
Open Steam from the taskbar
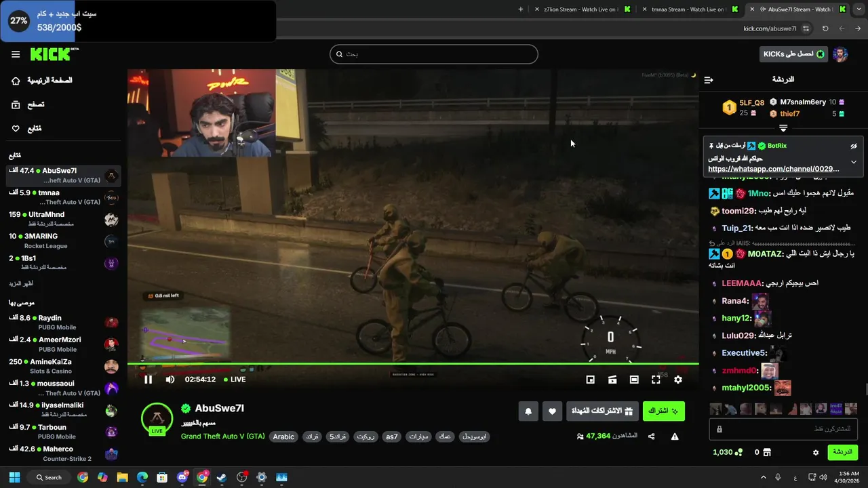click(x=222, y=477)
